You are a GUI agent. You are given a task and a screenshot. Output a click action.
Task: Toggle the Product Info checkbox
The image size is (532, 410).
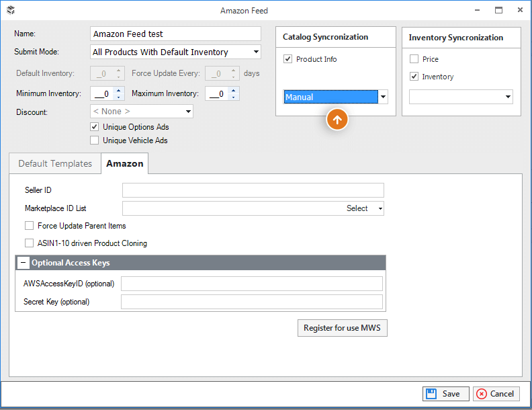(287, 59)
